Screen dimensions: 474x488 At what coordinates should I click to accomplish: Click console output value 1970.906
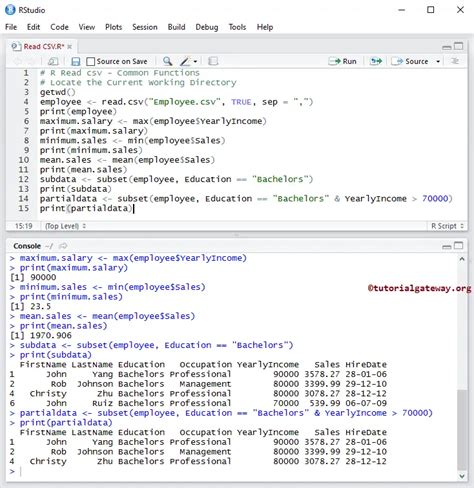[x=51, y=335]
